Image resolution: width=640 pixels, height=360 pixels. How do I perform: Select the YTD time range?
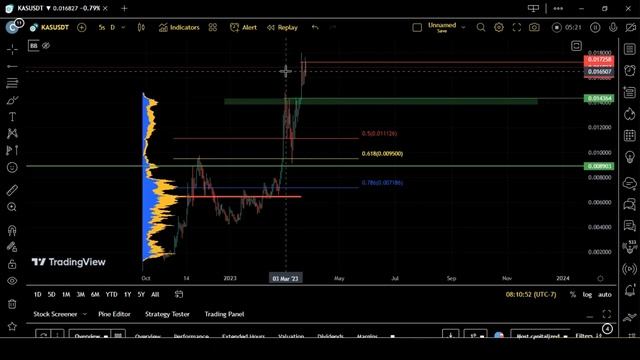point(111,294)
